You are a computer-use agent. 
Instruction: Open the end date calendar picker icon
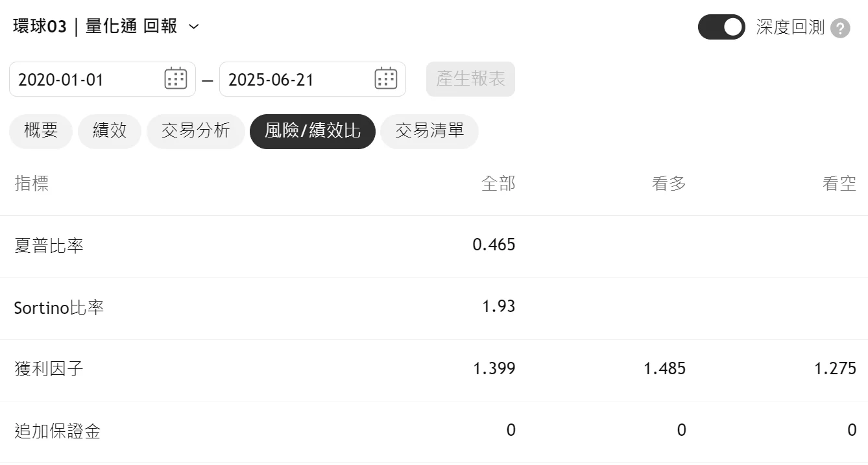point(386,78)
